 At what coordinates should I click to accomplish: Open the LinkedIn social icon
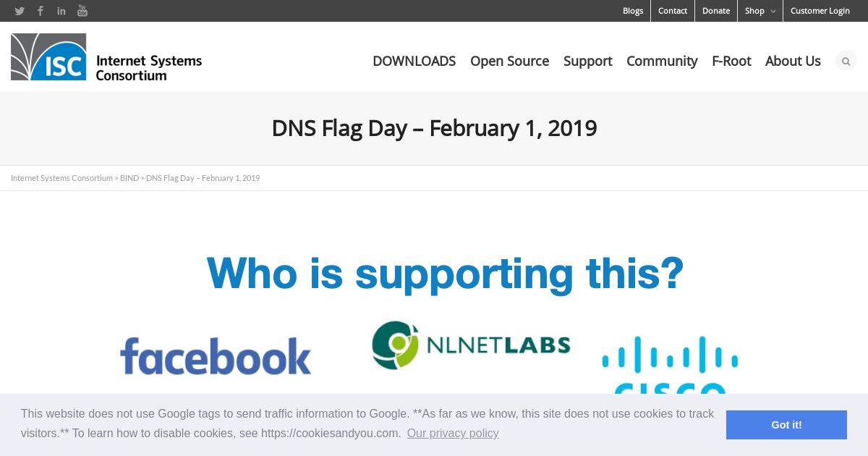pyautogui.click(x=61, y=11)
